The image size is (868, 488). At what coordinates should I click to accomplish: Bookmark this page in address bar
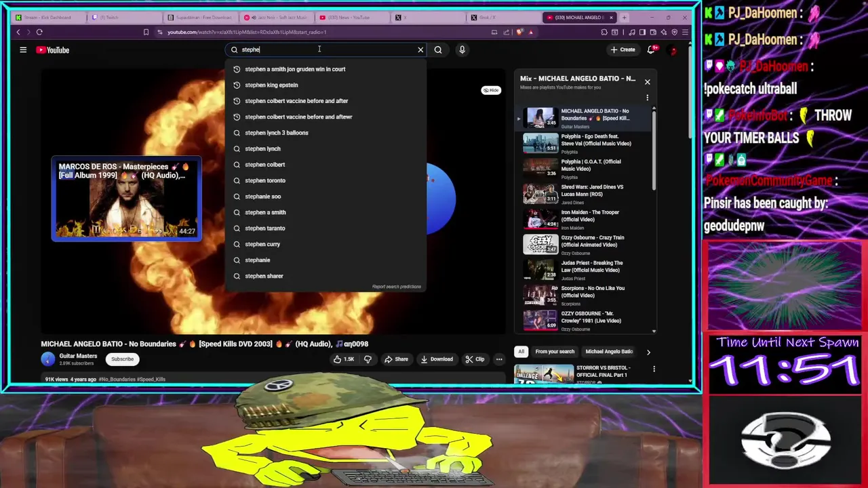pyautogui.click(x=146, y=32)
